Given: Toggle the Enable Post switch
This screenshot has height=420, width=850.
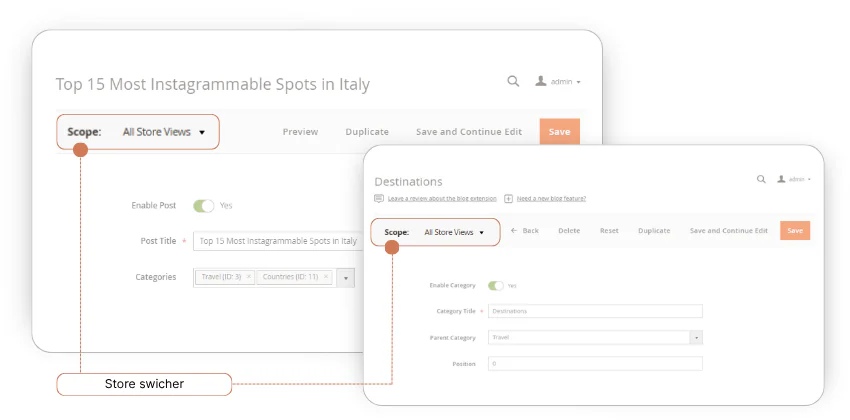Looking at the screenshot, I should click(x=204, y=205).
